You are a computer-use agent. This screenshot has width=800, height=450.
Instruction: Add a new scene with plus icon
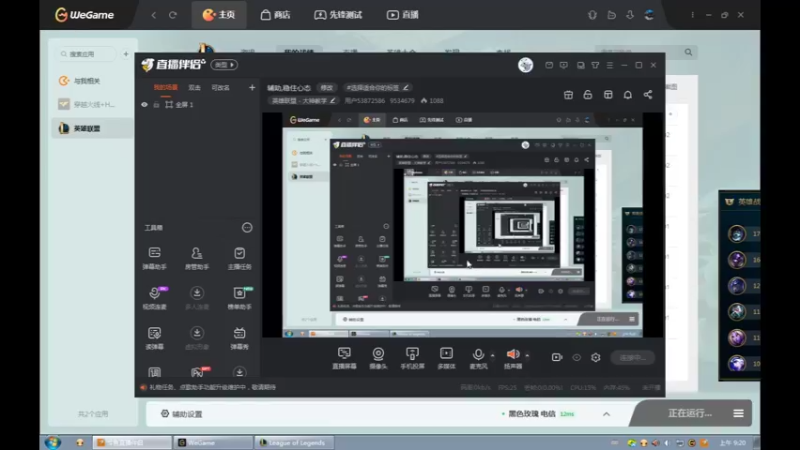coord(252,88)
